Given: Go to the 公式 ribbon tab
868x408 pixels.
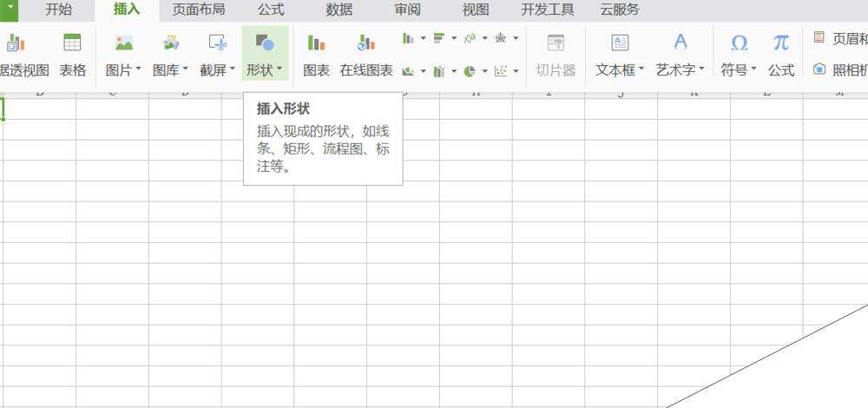Looking at the screenshot, I should click(x=271, y=10).
